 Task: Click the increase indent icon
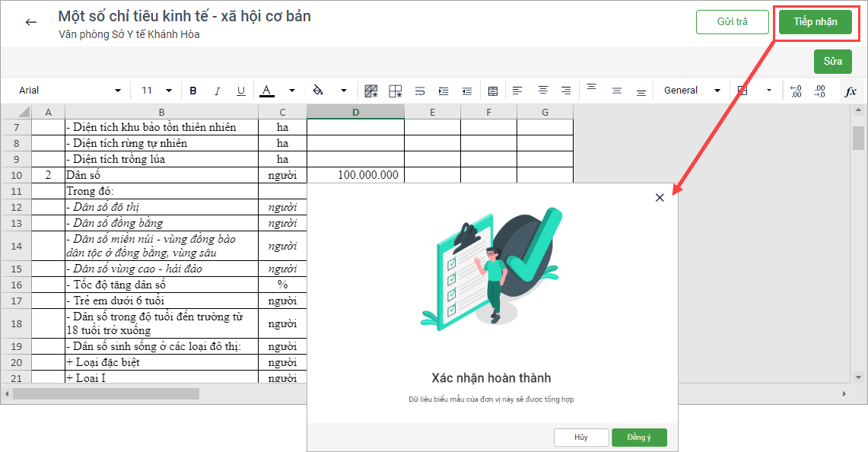pyautogui.click(x=444, y=91)
